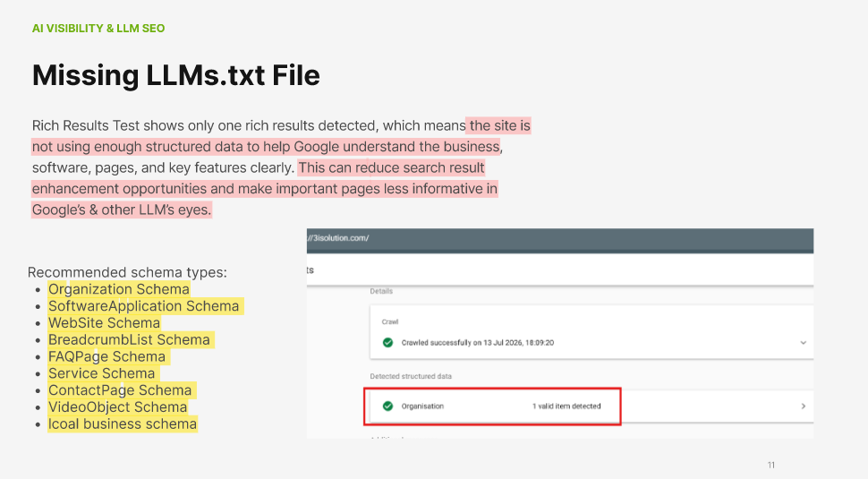Click the Recommended schema types heading

coord(127,272)
